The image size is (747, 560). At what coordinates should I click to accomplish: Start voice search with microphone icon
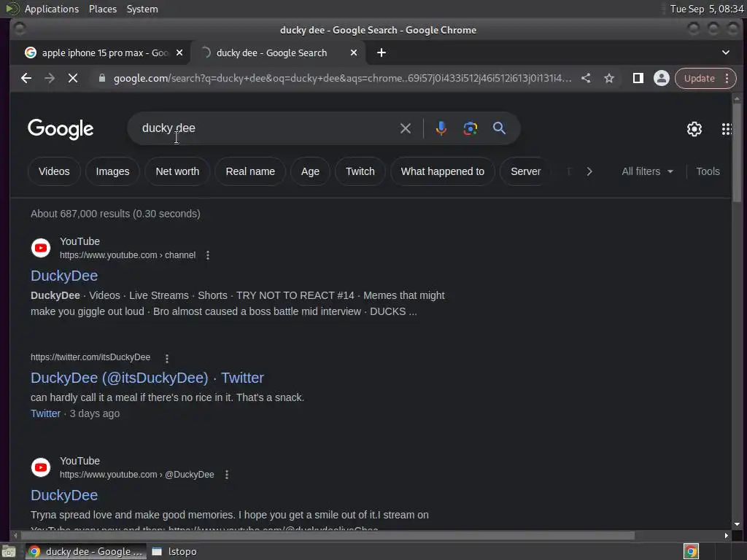pyautogui.click(x=441, y=128)
